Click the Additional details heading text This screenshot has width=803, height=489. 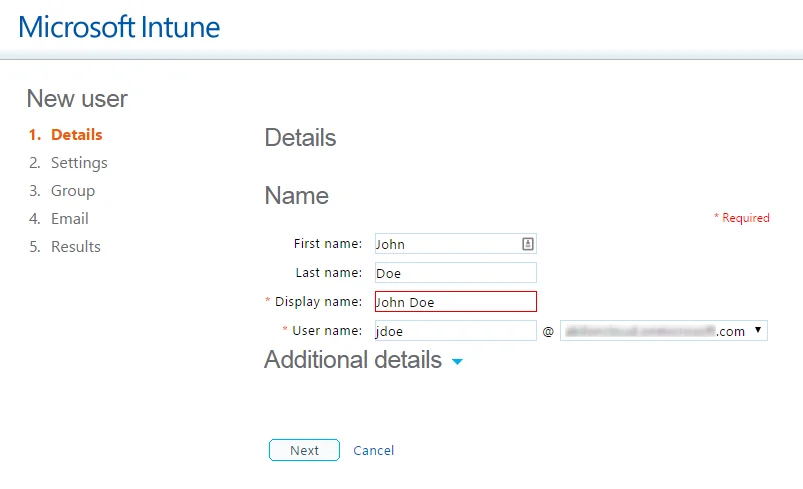(353, 359)
